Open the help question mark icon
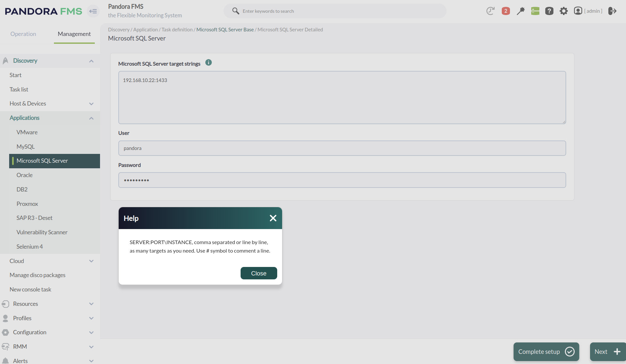Image resolution: width=626 pixels, height=364 pixels. click(x=549, y=11)
